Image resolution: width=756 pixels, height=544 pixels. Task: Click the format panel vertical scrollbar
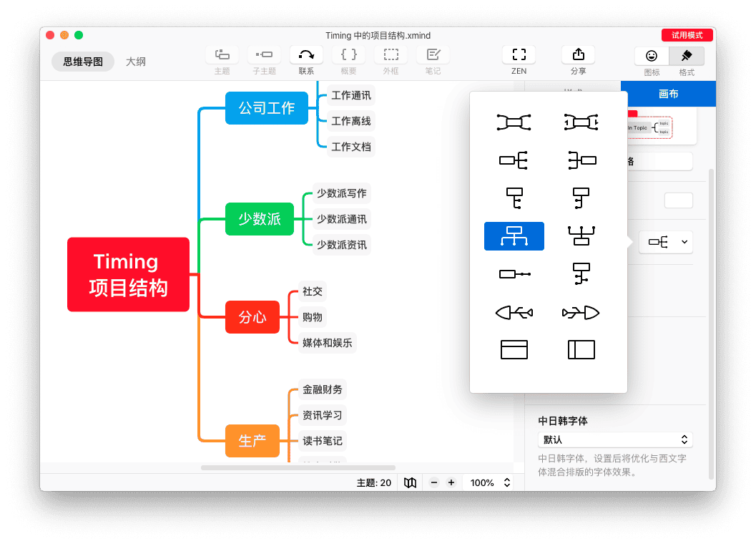click(x=712, y=324)
